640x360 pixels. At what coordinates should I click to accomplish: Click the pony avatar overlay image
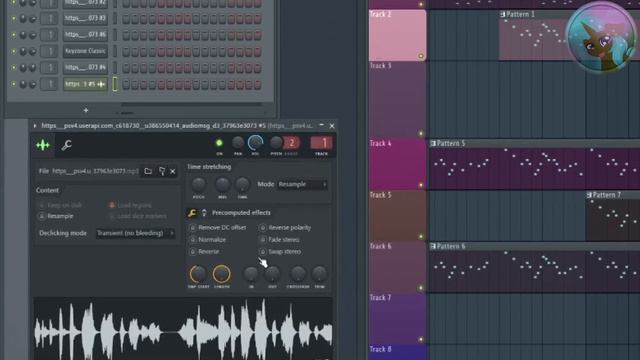(601, 37)
